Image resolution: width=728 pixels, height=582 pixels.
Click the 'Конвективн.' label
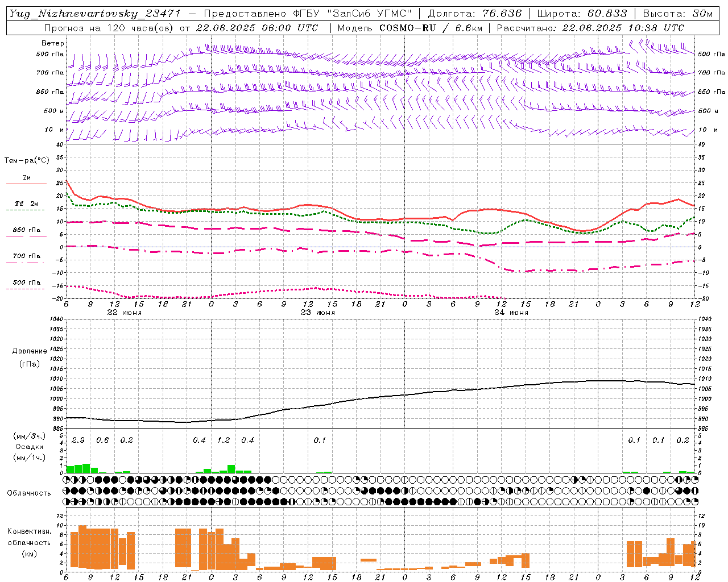tap(29, 531)
